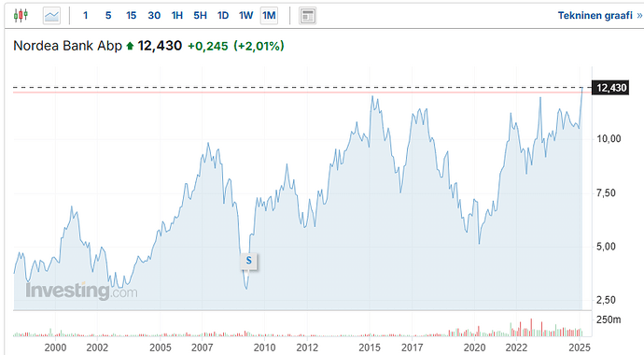
Task: Select the 1M monthly interval
Action: pos(269,16)
